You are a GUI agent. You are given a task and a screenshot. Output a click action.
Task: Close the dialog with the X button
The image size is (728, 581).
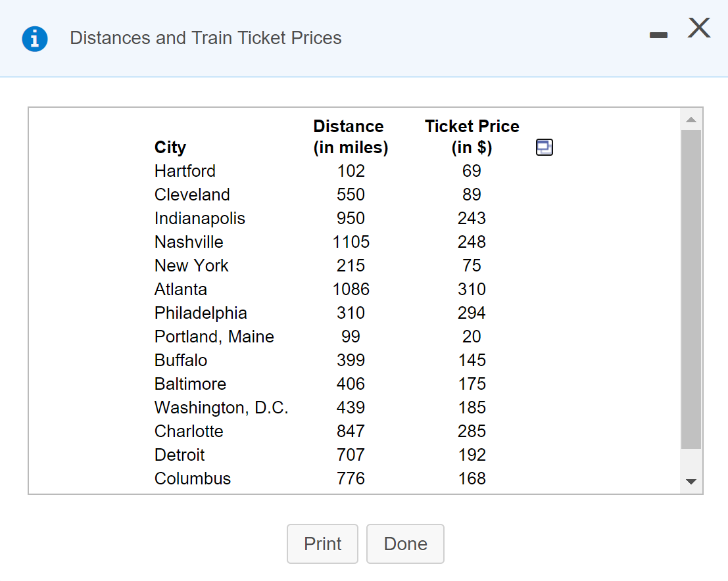699,28
